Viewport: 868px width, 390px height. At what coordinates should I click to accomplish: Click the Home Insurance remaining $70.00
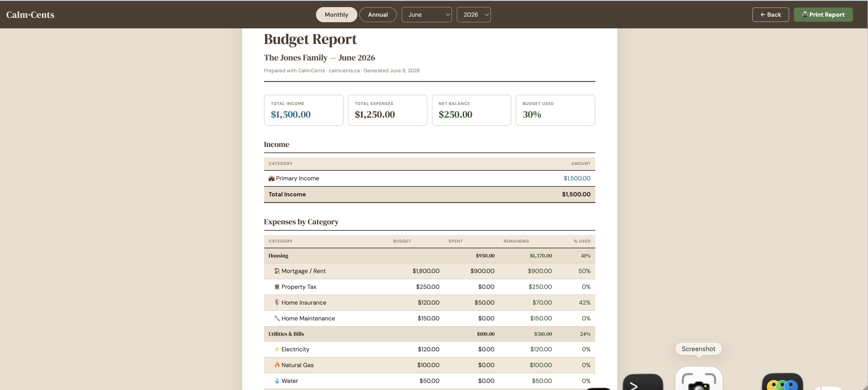tap(542, 302)
